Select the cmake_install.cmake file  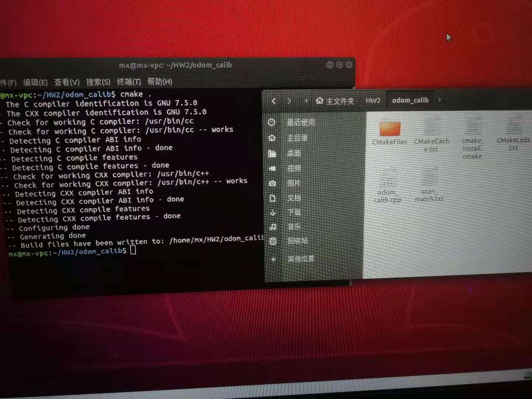pos(472,137)
